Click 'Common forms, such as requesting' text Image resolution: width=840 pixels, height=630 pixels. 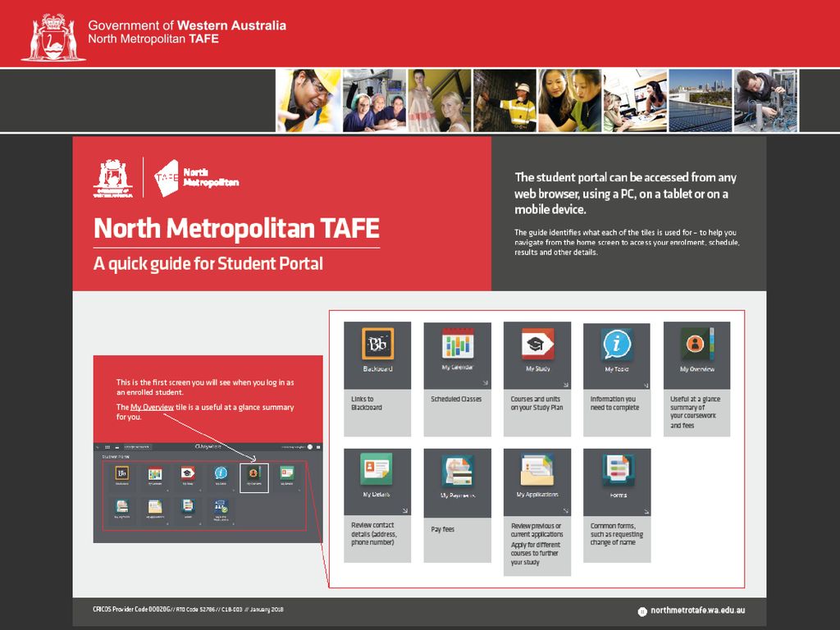(x=617, y=533)
